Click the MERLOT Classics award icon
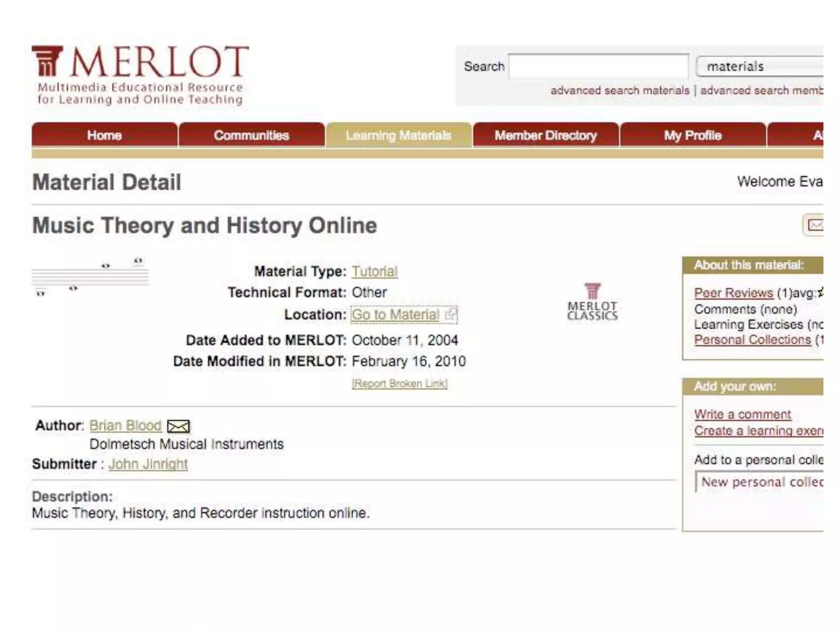 [592, 302]
